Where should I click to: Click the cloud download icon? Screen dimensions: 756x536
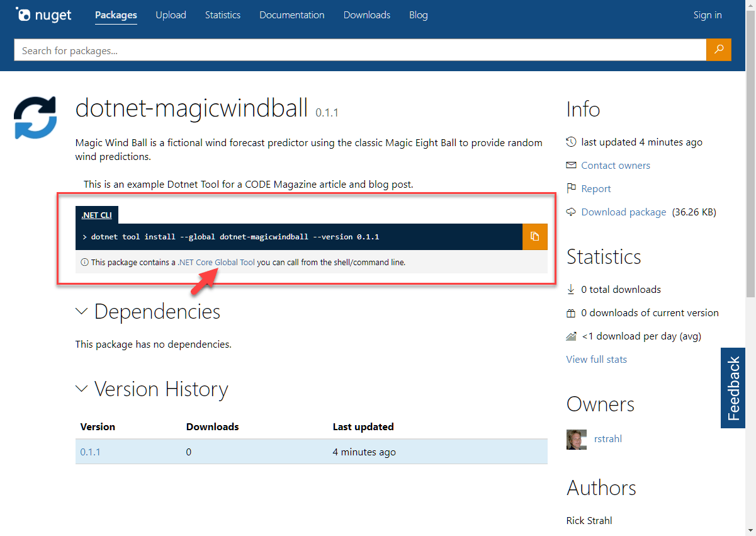571,212
